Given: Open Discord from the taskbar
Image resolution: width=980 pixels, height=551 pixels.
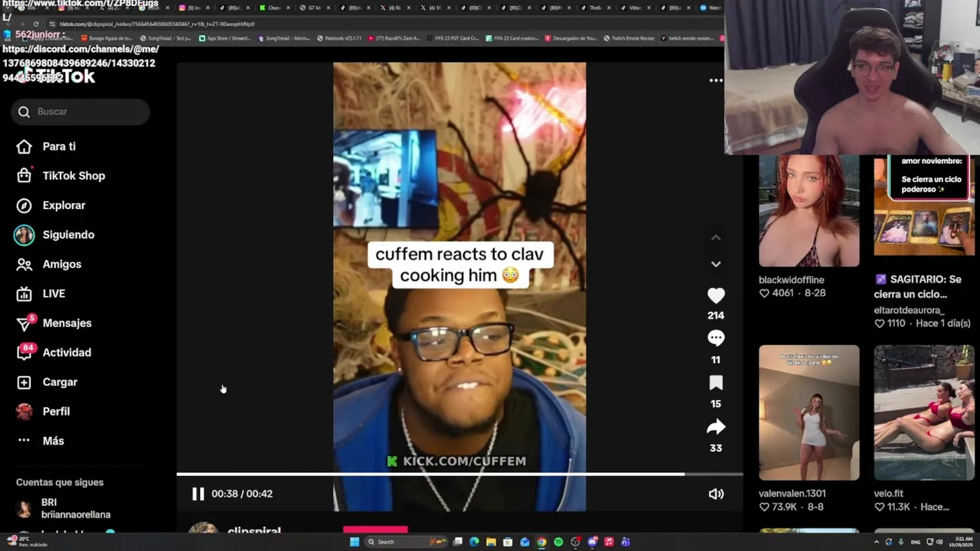Looking at the screenshot, I should 593,542.
